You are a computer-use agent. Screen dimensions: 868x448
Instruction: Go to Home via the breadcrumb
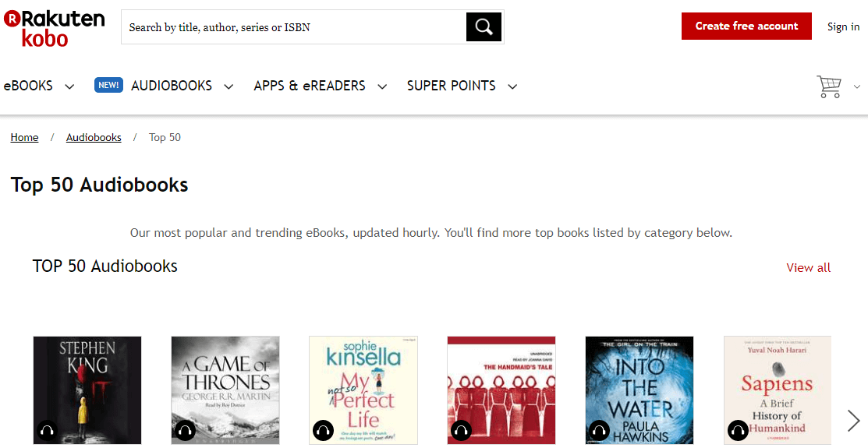click(x=24, y=137)
